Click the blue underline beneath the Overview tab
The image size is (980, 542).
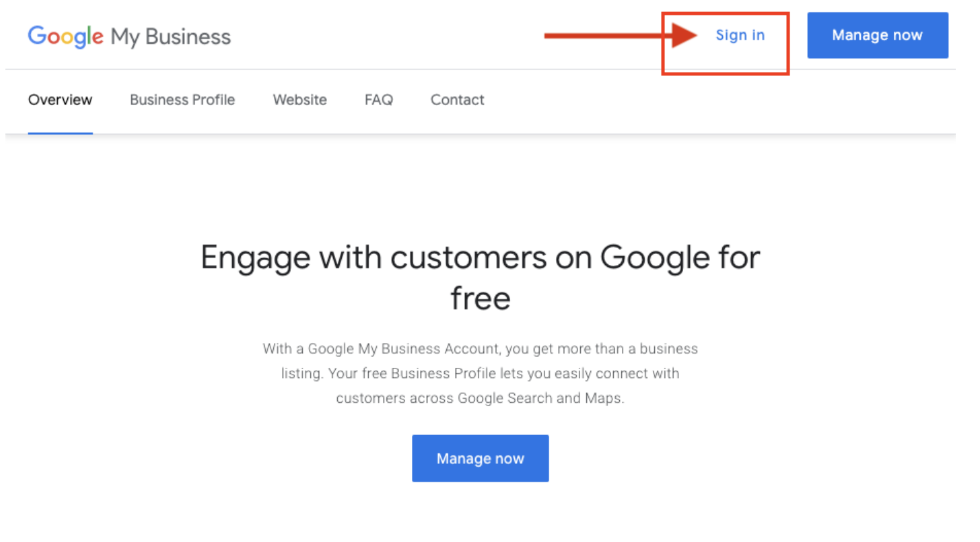(60, 133)
